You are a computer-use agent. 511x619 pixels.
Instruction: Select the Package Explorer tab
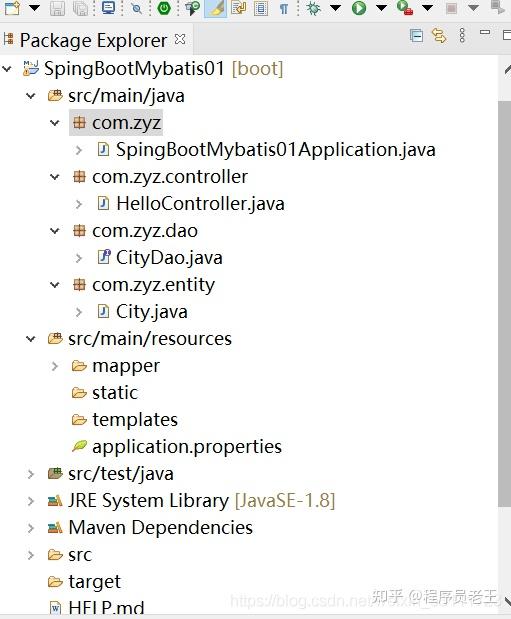pos(93,40)
